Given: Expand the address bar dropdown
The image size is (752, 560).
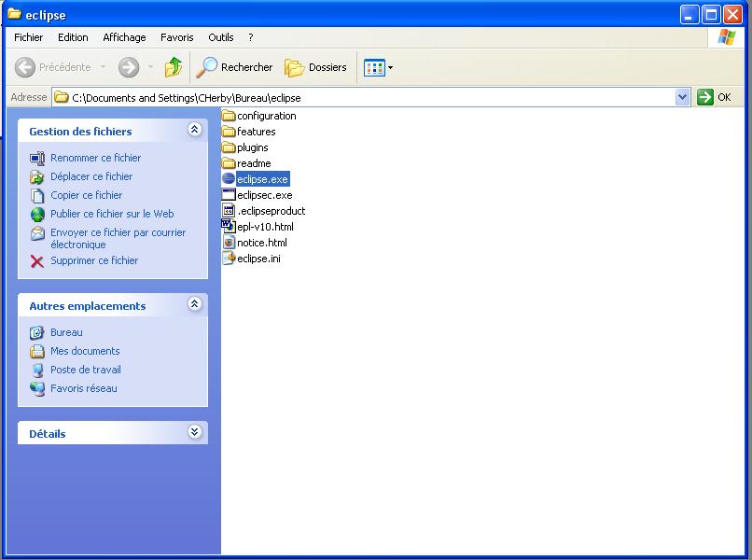Looking at the screenshot, I should point(682,97).
